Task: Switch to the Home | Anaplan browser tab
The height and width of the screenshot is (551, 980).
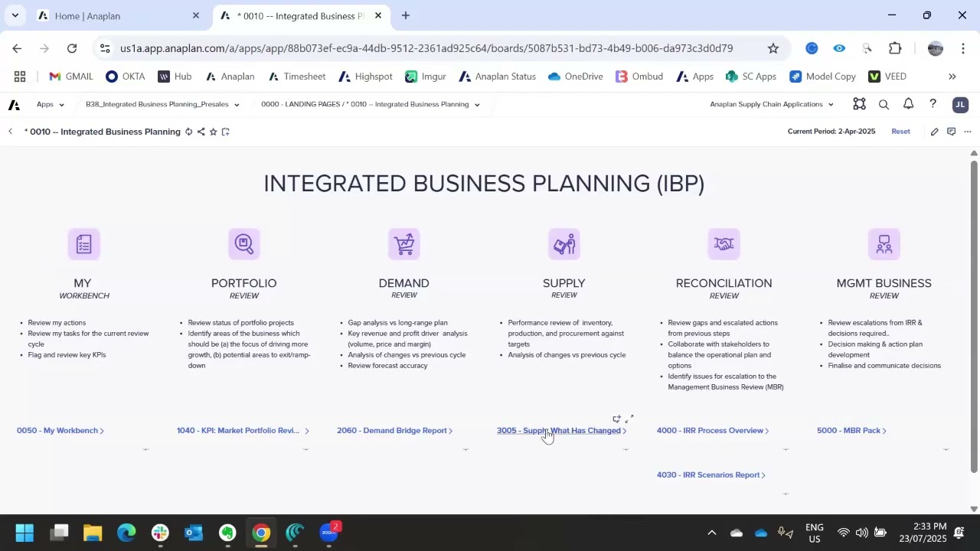Action: tap(119, 15)
